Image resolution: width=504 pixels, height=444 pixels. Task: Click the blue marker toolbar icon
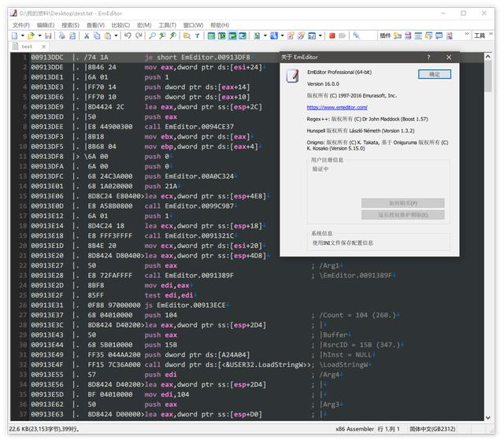[x=274, y=35]
